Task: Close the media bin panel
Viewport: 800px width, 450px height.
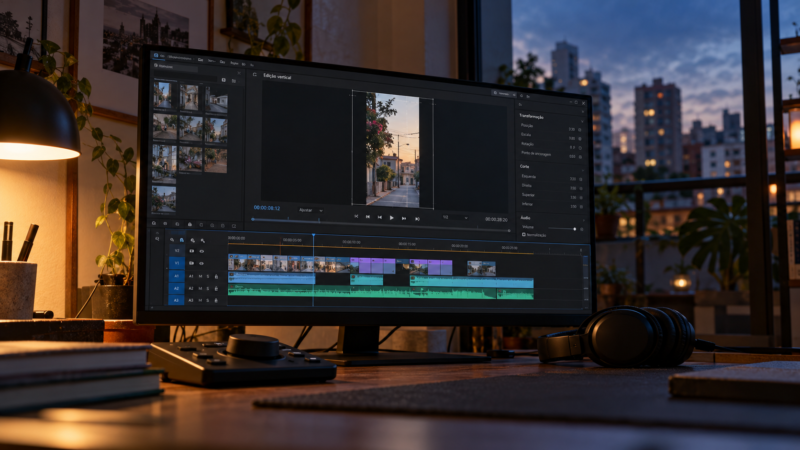Action: coord(239,73)
